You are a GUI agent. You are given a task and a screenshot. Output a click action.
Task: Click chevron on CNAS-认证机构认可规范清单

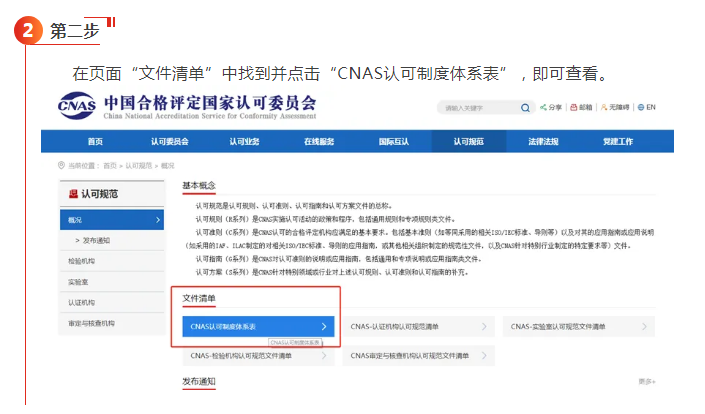click(484, 326)
